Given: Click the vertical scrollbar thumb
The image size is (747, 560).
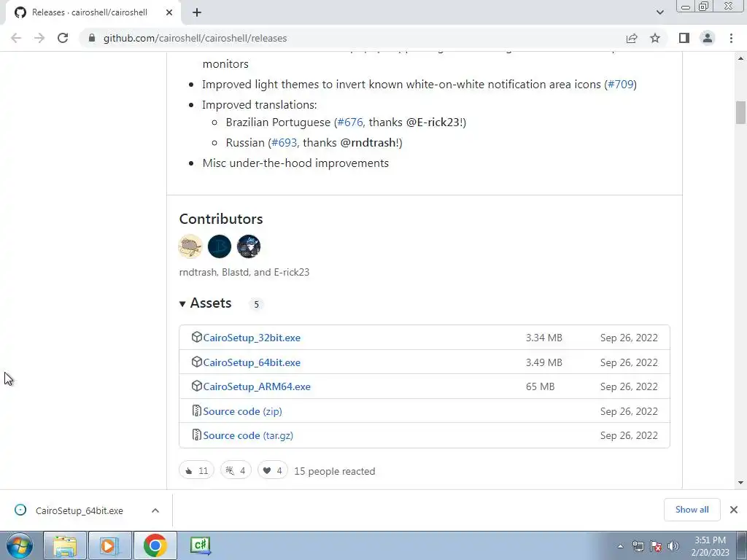Looking at the screenshot, I should click(x=741, y=112).
